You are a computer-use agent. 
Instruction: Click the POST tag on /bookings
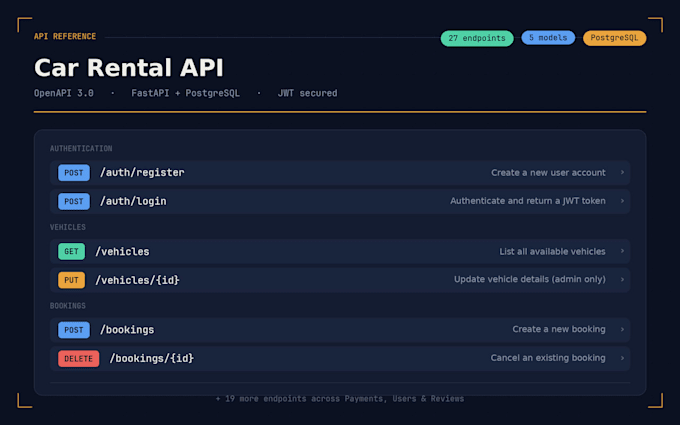pos(74,330)
